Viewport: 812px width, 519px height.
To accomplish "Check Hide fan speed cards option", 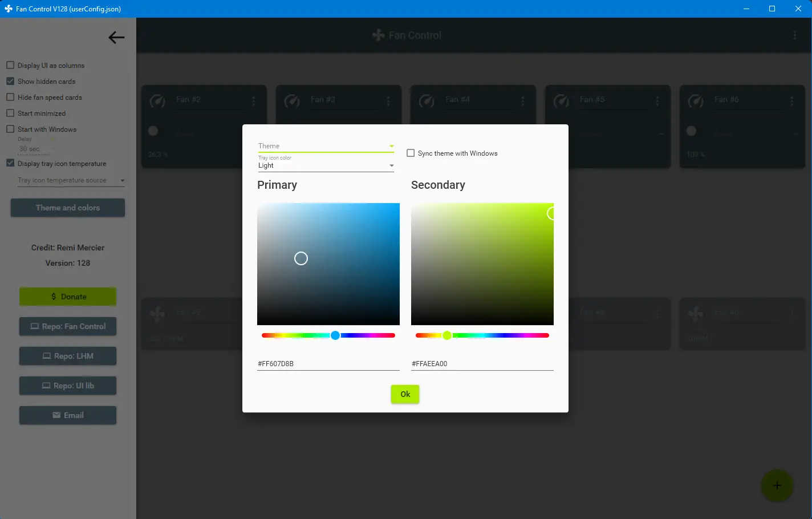I will pyautogui.click(x=10, y=97).
